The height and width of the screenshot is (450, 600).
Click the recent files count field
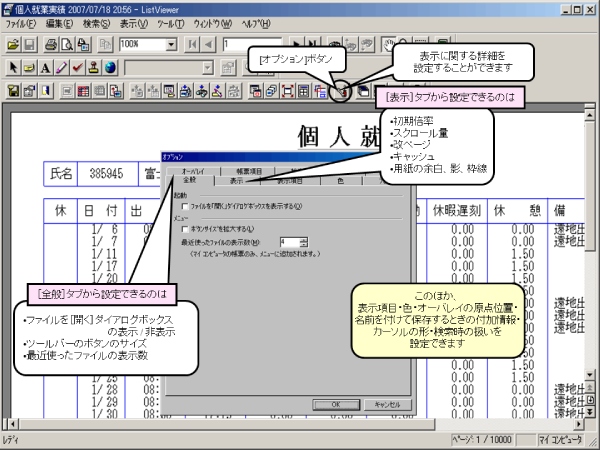pos(290,242)
